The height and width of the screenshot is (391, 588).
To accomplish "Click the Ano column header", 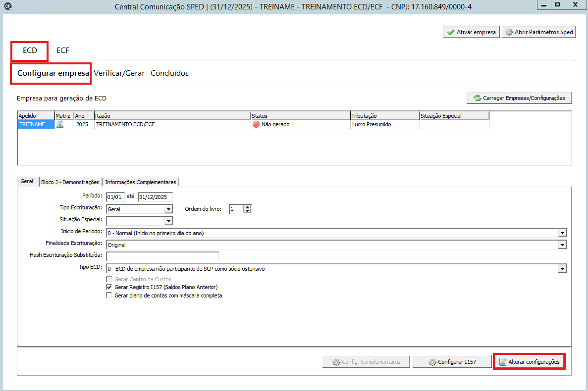I will [x=84, y=116].
